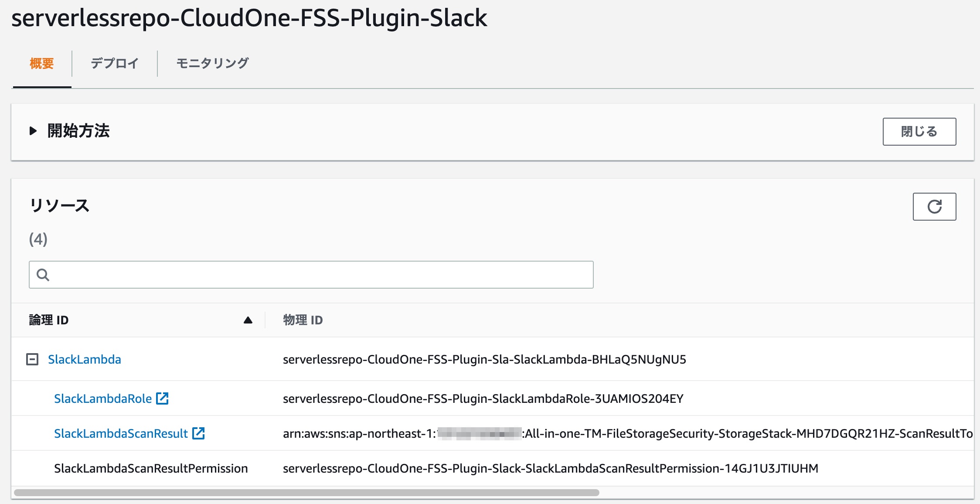Click the 閉じる button
The image size is (980, 504).
click(919, 132)
